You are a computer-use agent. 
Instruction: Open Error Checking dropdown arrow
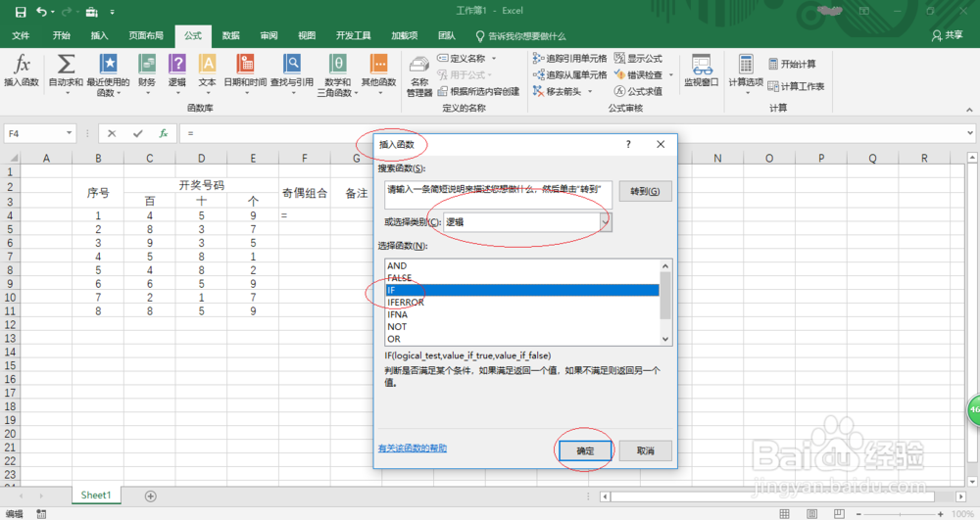(x=671, y=74)
